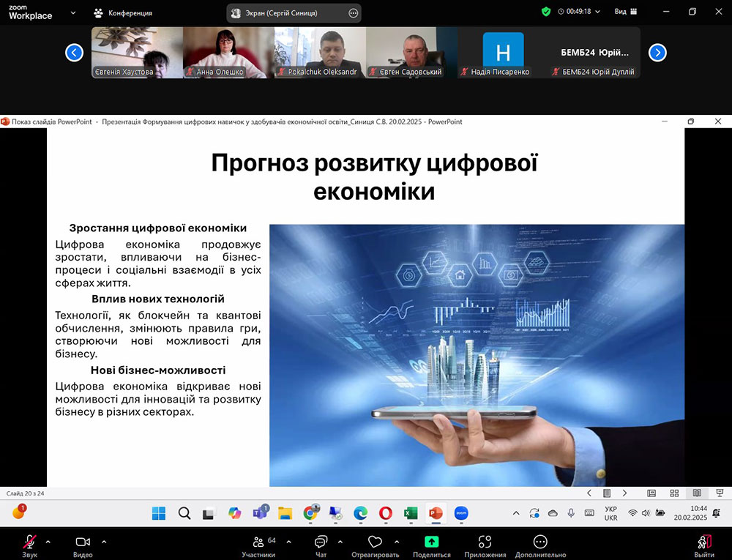Open the Дополнительно more options menu
The height and width of the screenshot is (560, 732).
tap(540, 542)
